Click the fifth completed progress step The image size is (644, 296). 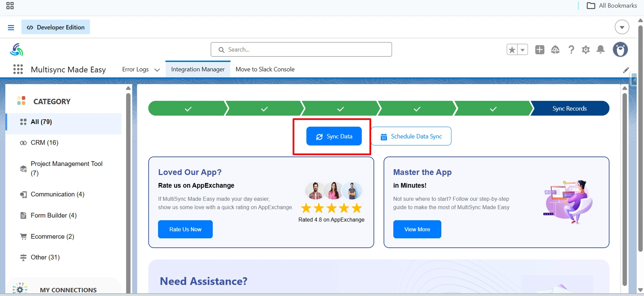click(493, 109)
